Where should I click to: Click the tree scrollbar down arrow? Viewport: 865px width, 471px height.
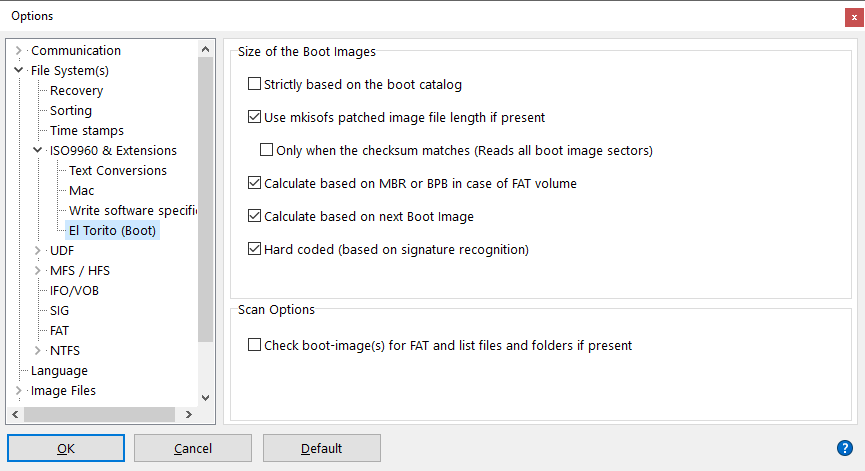[206, 398]
